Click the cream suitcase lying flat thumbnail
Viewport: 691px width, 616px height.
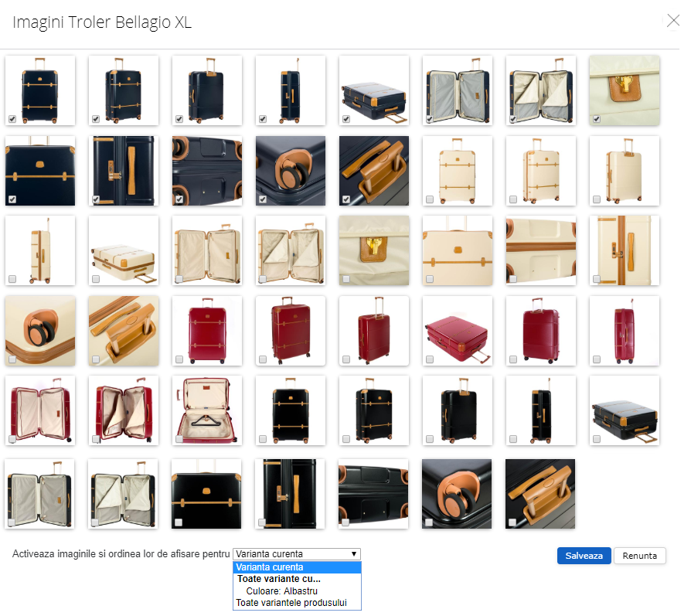point(124,250)
